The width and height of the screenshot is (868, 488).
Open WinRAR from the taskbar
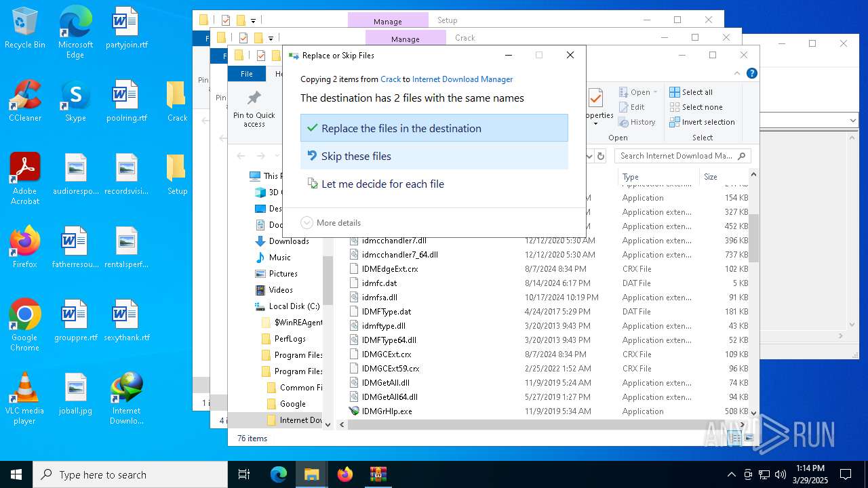[378, 474]
